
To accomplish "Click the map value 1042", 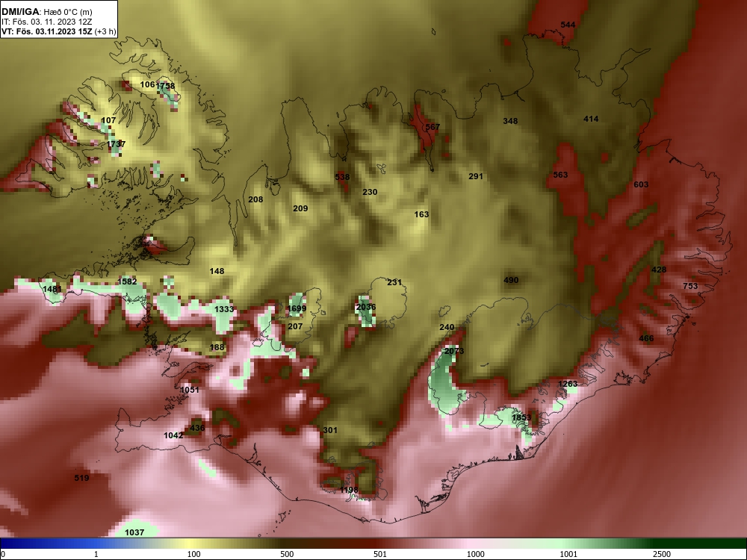I will click(173, 435).
